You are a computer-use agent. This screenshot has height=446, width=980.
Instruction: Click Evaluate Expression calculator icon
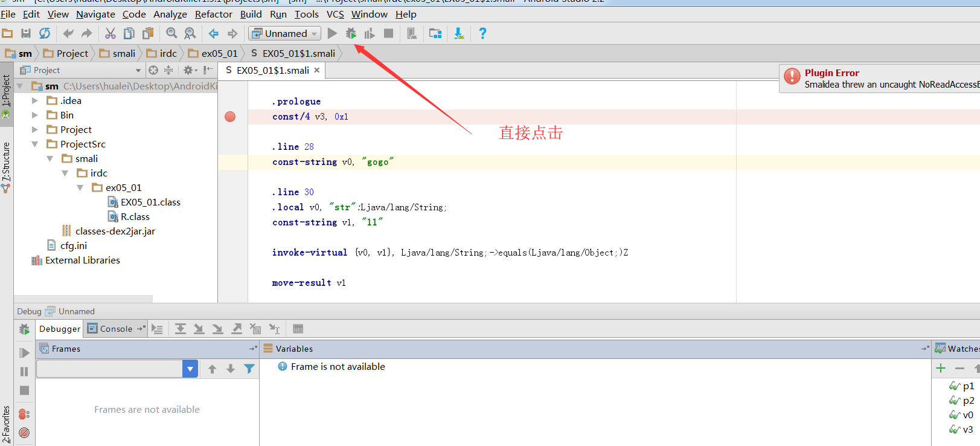tap(298, 329)
